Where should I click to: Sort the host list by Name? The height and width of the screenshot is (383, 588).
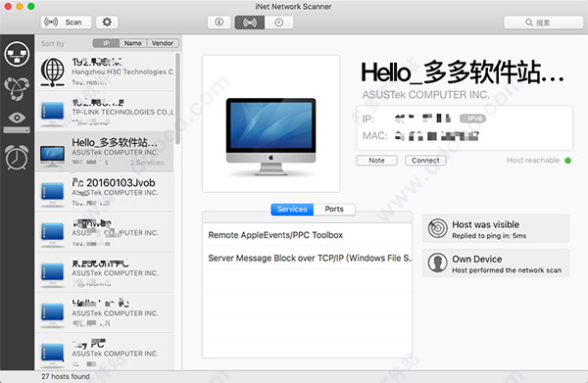point(132,43)
